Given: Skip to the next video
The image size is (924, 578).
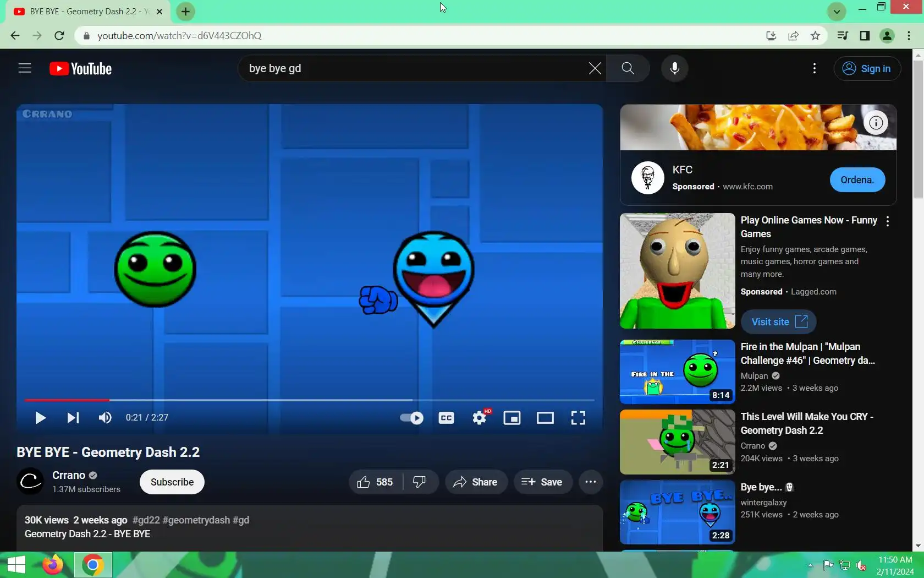Looking at the screenshot, I should pos(73,418).
